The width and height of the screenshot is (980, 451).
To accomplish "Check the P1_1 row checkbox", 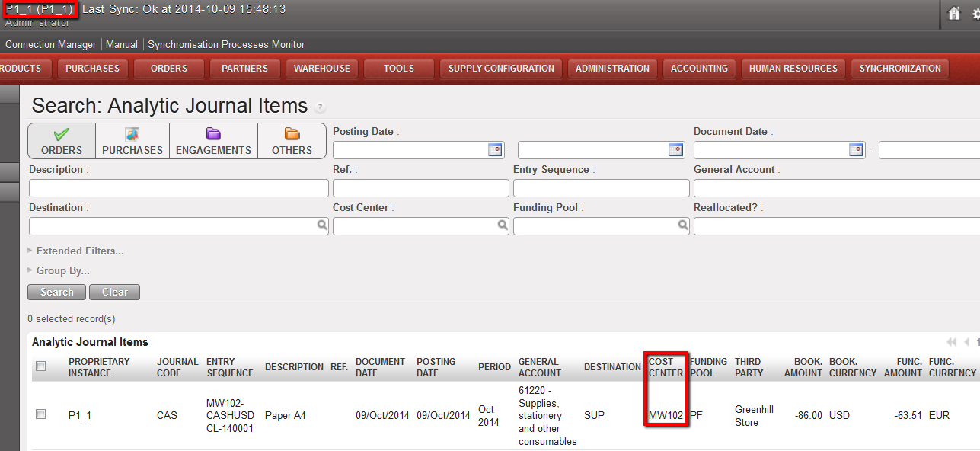I will [41, 414].
